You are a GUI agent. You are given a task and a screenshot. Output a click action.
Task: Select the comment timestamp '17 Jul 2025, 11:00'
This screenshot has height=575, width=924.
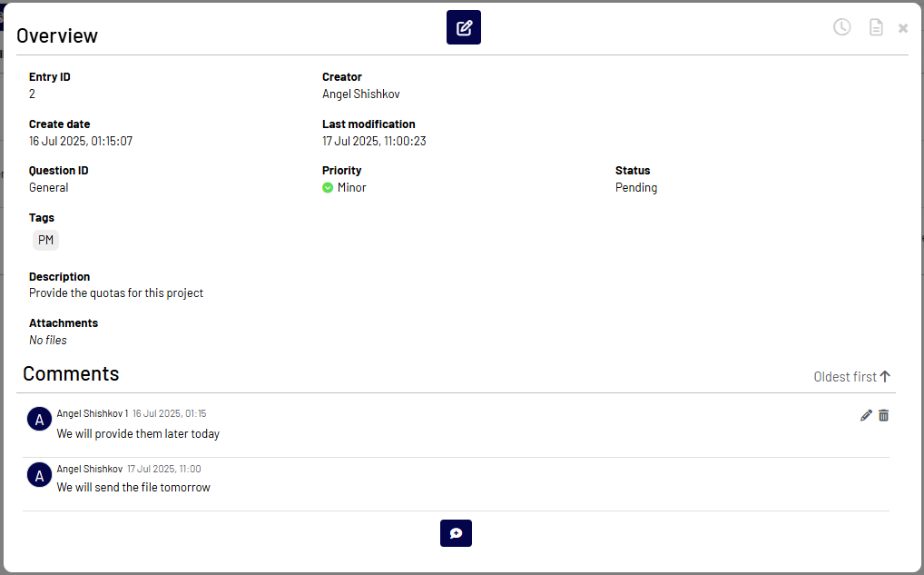coord(163,469)
